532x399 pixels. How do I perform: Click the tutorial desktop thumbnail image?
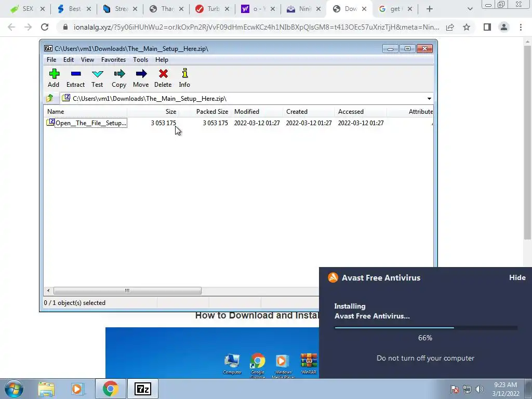click(x=212, y=353)
